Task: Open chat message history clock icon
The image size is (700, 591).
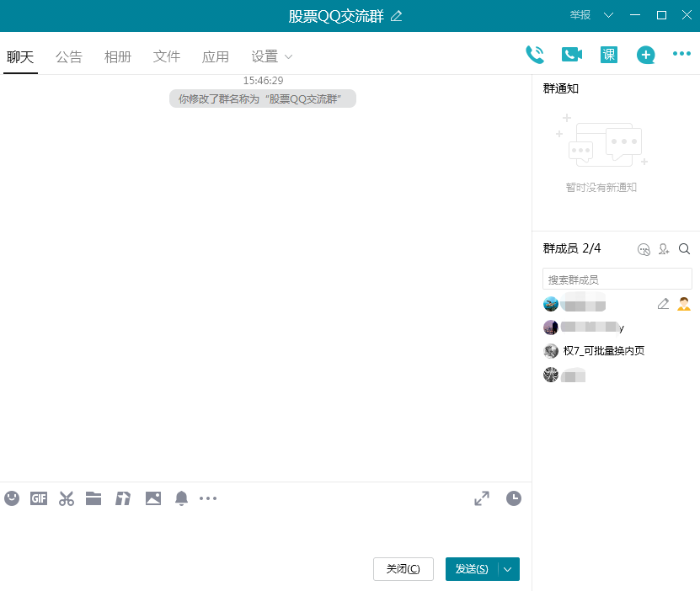Action: click(514, 498)
